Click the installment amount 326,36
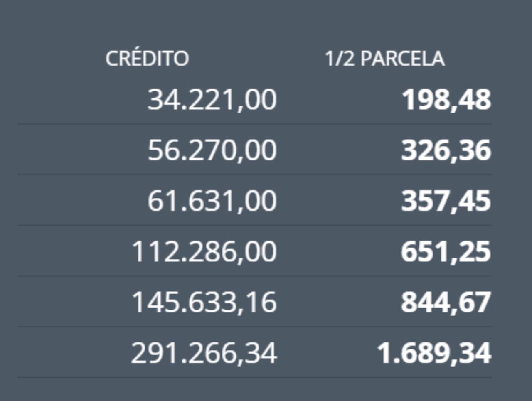Screen dimensions: 532x401 pos(446,150)
